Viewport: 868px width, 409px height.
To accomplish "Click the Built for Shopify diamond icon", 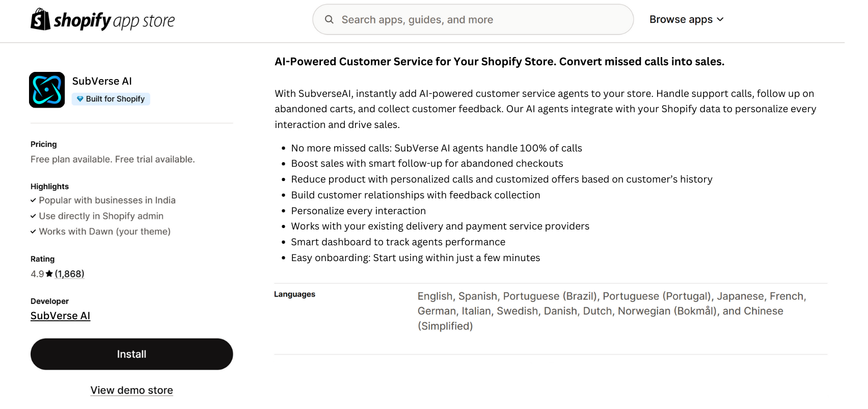I will [x=80, y=99].
